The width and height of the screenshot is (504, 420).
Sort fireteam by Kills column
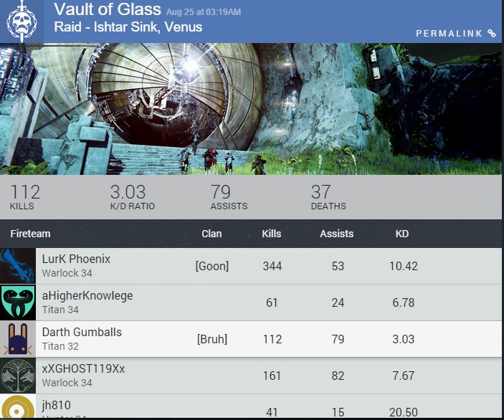click(x=272, y=234)
